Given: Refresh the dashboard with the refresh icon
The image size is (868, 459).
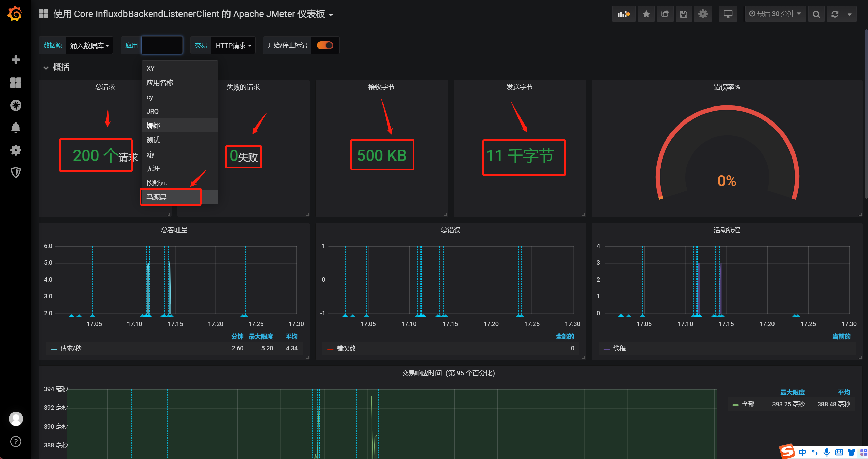Looking at the screenshot, I should pyautogui.click(x=835, y=14).
